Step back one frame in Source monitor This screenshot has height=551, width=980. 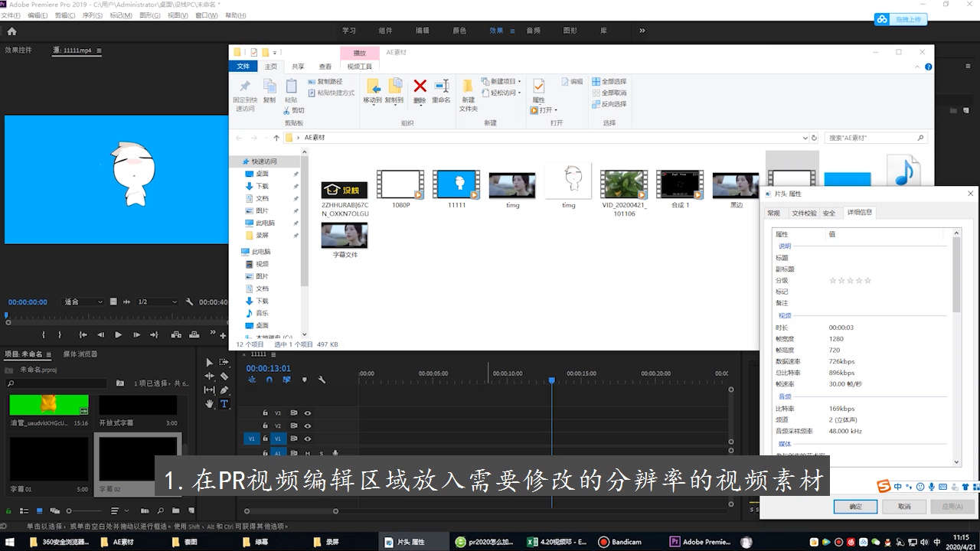(x=100, y=334)
